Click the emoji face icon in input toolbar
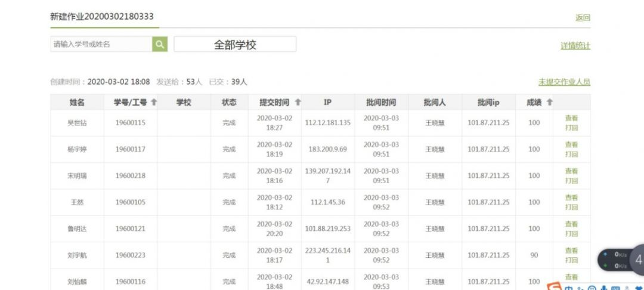644x290 pixels. [592, 288]
